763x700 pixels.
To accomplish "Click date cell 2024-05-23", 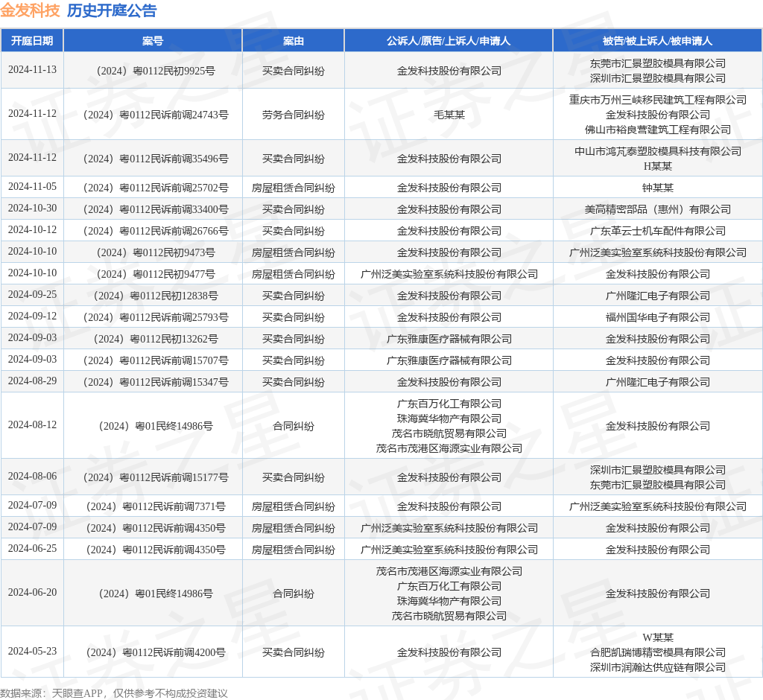I will [32, 651].
